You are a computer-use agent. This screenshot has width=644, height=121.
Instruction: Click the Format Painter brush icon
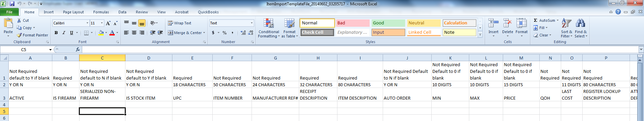(x=19, y=35)
